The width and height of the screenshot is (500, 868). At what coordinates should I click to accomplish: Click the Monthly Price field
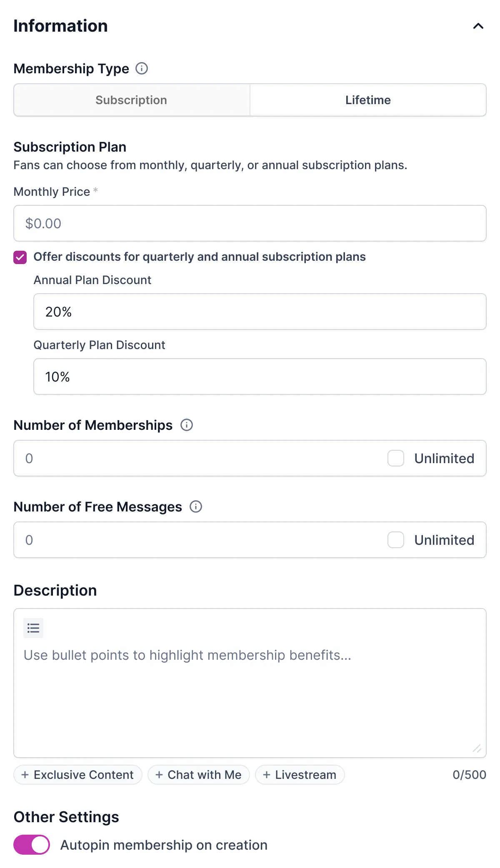pos(250,223)
